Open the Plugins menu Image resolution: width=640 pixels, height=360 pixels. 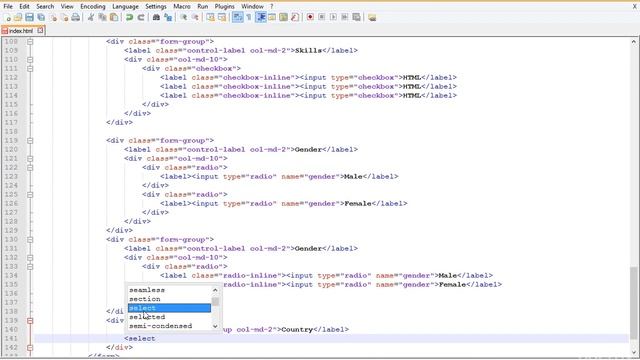224,7
